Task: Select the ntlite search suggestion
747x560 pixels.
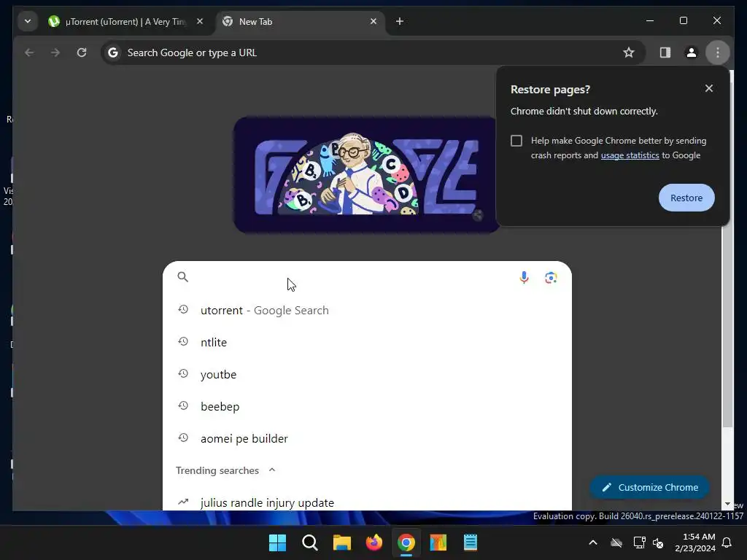Action: coord(367,343)
